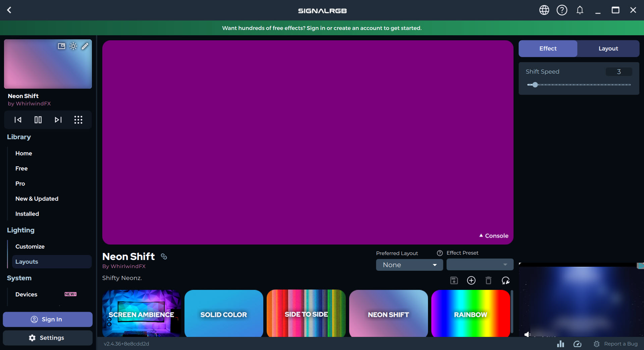Switch to the Layout tab

(608, 49)
